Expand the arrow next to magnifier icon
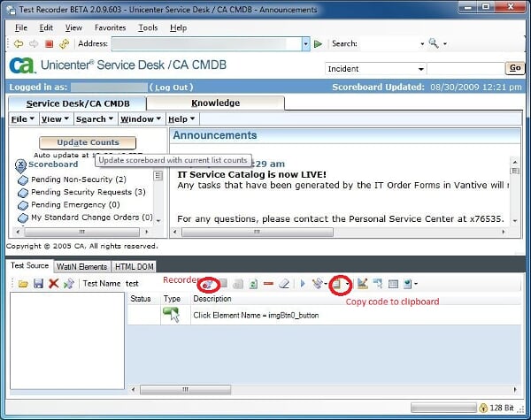 pyautogui.click(x=445, y=44)
